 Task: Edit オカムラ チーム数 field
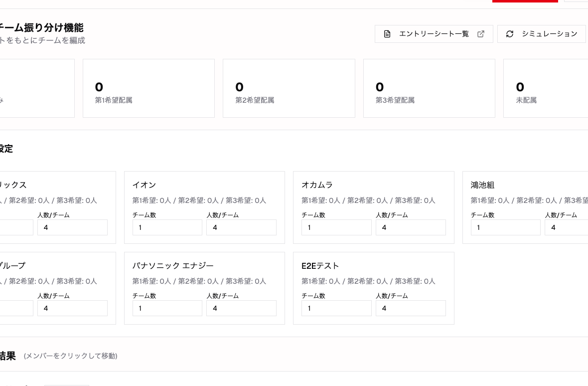coord(336,227)
